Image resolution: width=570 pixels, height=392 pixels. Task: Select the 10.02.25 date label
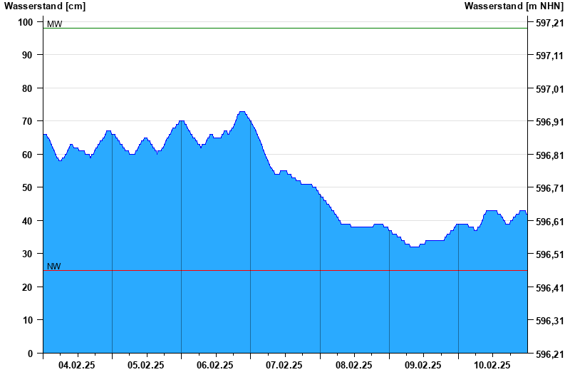coord(492,365)
